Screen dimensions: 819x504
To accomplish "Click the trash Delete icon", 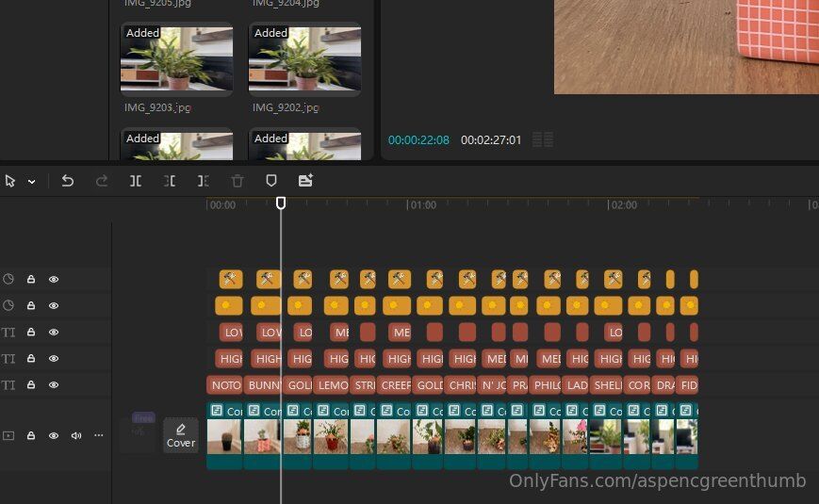I will (x=238, y=181).
